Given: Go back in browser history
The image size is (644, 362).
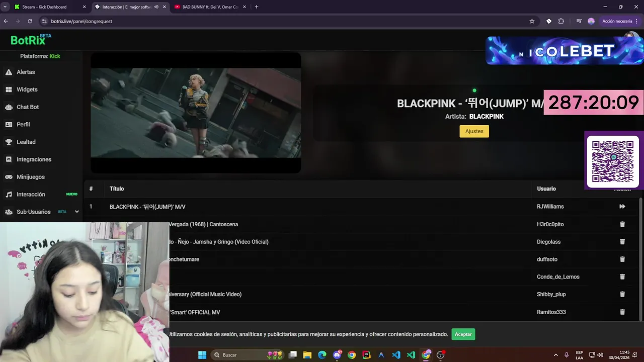Looking at the screenshot, I should (6, 21).
